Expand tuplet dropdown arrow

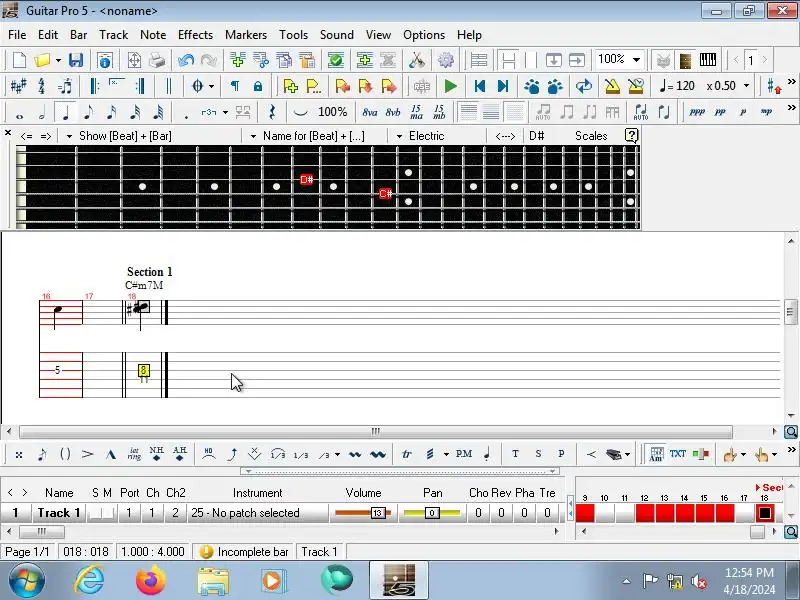coord(225,112)
